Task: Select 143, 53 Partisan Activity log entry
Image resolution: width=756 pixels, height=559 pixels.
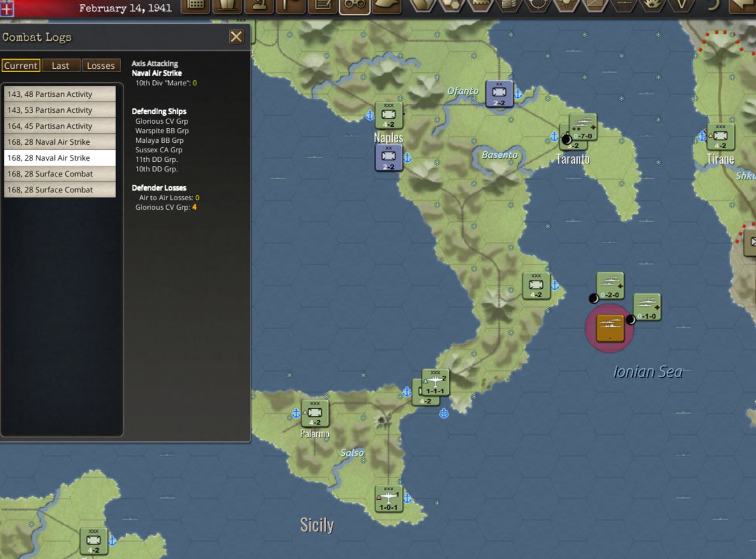Action: tap(60, 110)
